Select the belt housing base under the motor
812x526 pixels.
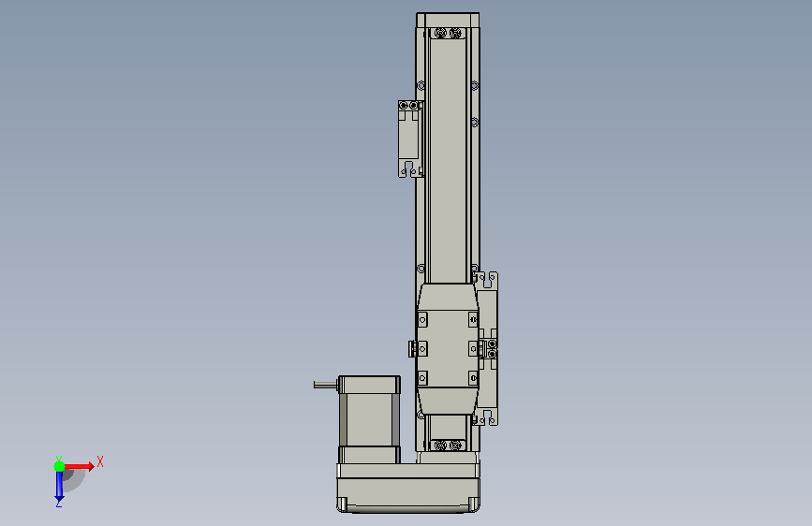point(408,489)
